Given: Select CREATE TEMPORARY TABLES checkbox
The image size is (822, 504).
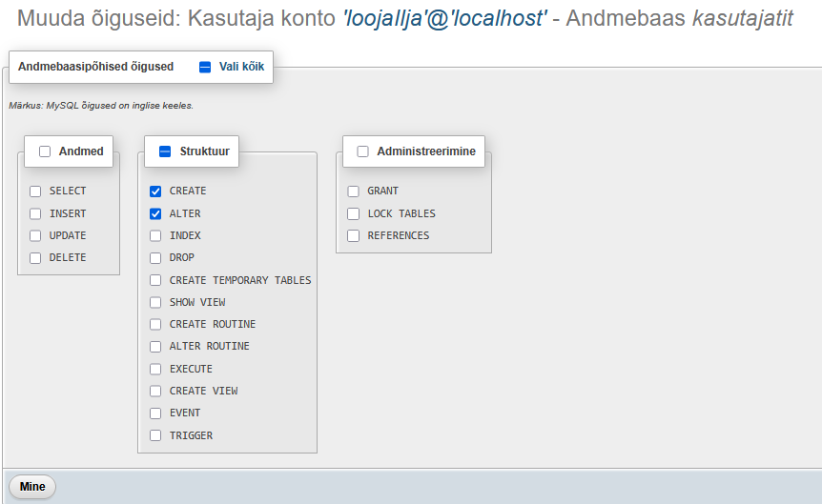Looking at the screenshot, I should pos(155,280).
